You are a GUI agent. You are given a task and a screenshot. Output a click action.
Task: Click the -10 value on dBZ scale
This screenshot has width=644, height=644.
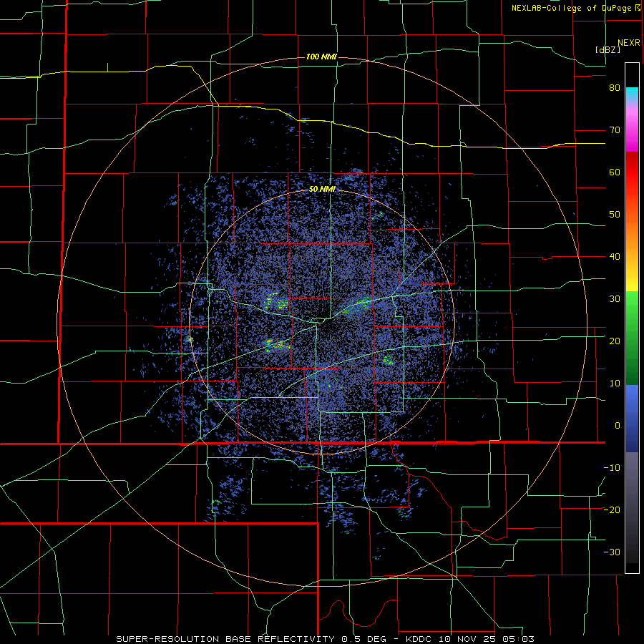612,468
